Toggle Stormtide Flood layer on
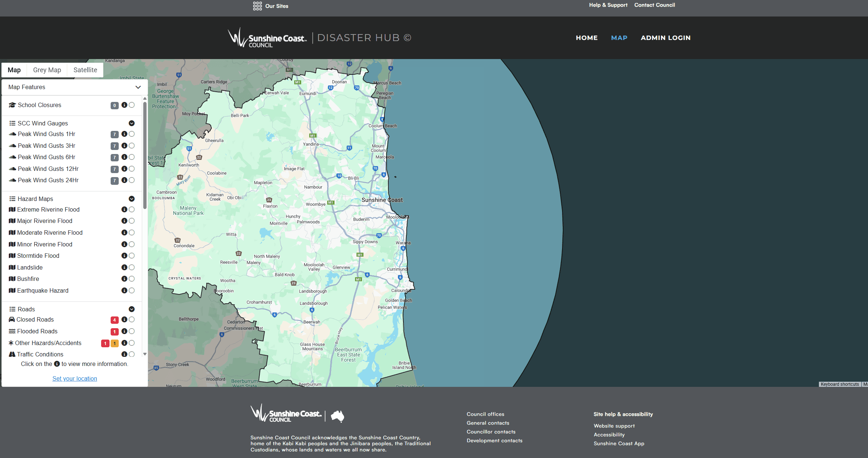The image size is (868, 458). [x=132, y=256]
